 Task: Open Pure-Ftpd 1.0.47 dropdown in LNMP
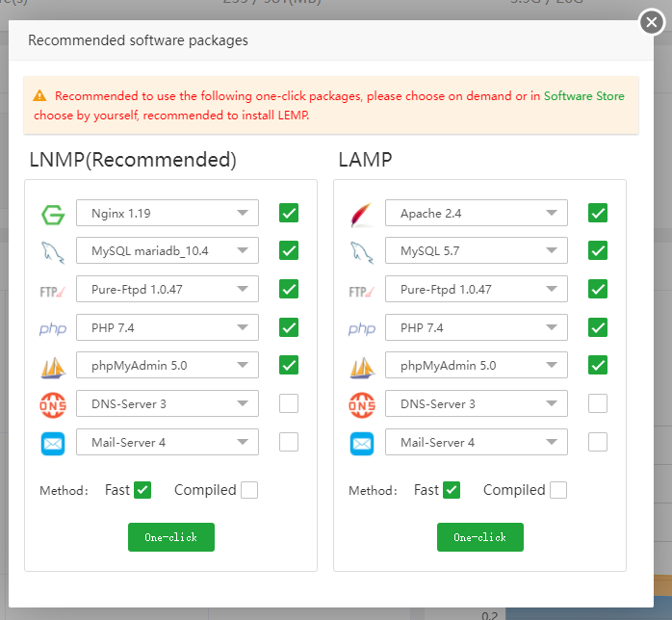point(168,289)
